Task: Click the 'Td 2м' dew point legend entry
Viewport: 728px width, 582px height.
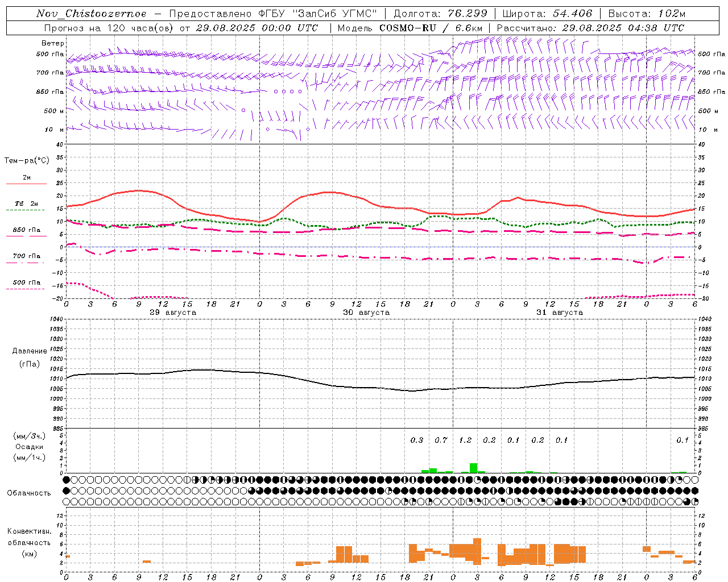Action: [27, 203]
